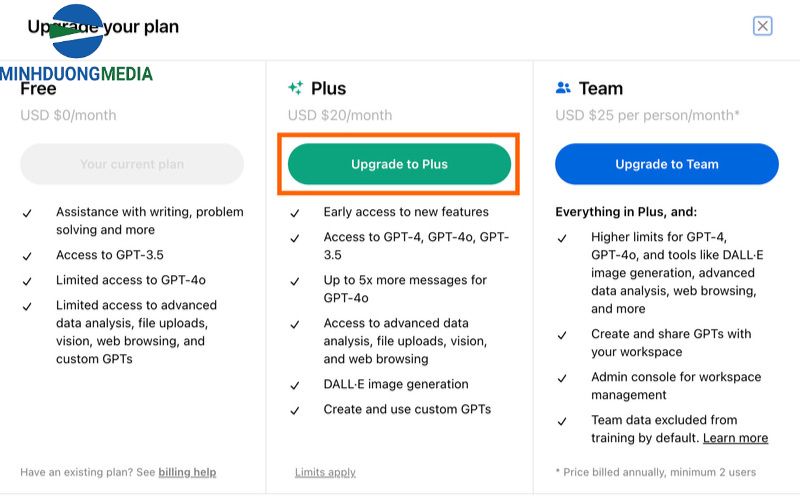Click the people icon beside Team
This screenshot has height=500, width=800.
click(563, 88)
